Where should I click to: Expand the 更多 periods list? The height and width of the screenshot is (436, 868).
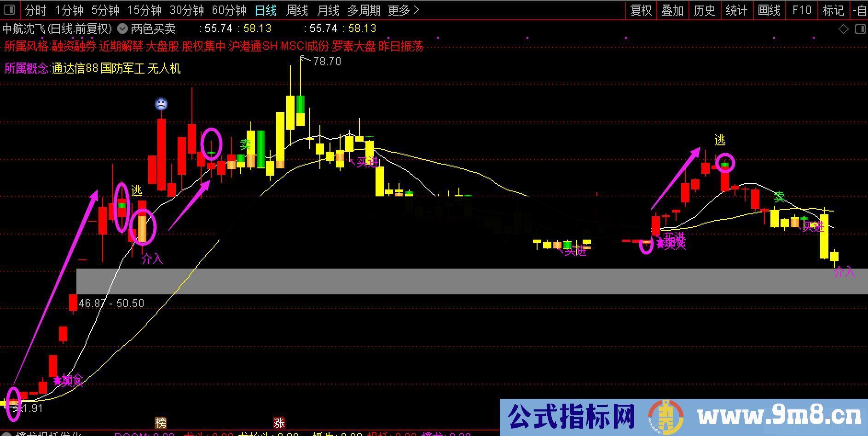click(x=404, y=10)
